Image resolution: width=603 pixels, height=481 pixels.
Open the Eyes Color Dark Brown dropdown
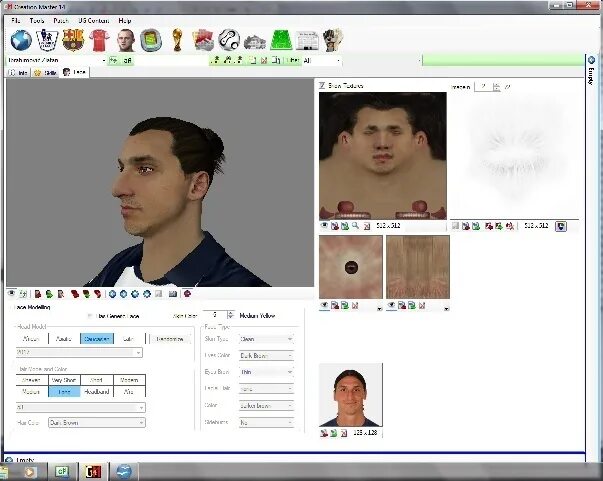coord(266,356)
